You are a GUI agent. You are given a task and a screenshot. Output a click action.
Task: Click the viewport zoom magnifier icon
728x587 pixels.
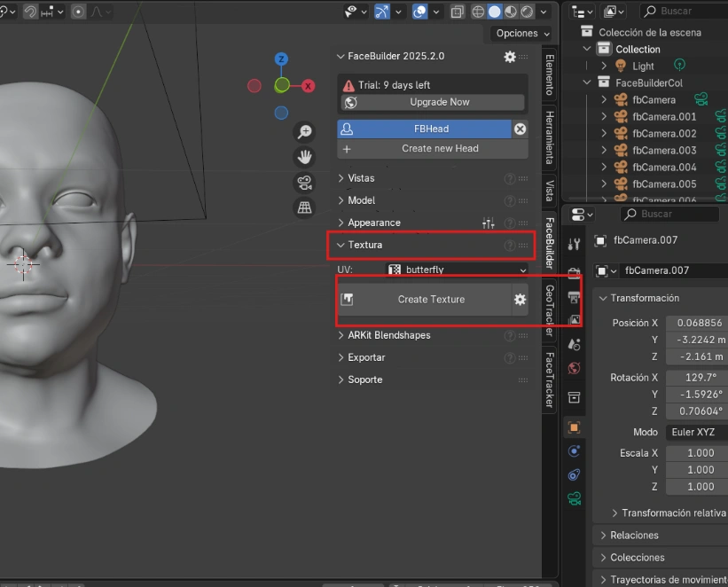click(304, 129)
